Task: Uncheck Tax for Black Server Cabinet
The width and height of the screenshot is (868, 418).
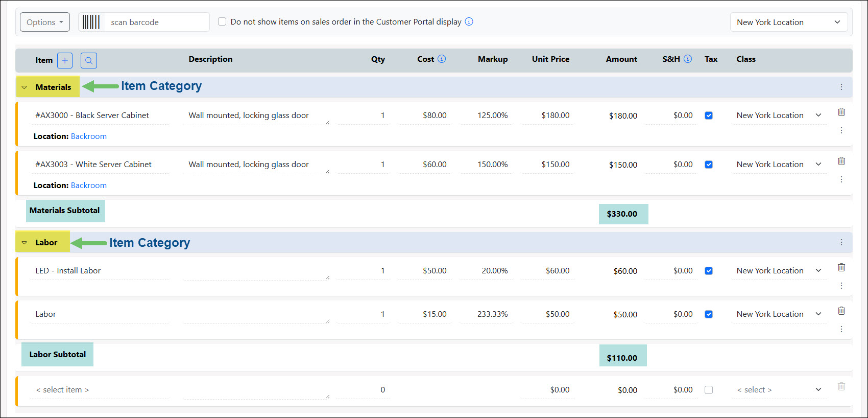Action: pos(709,115)
